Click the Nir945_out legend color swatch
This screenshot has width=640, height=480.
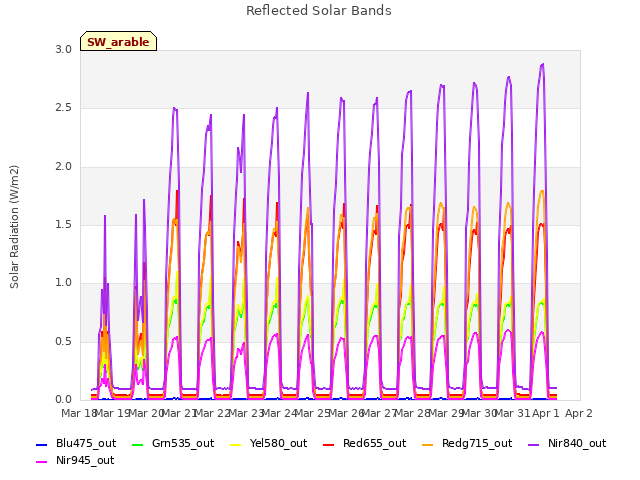42,462
